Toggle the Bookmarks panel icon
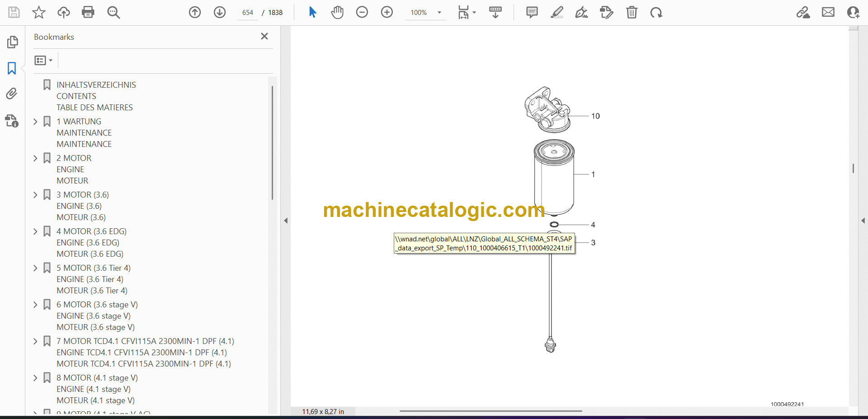 [12, 68]
